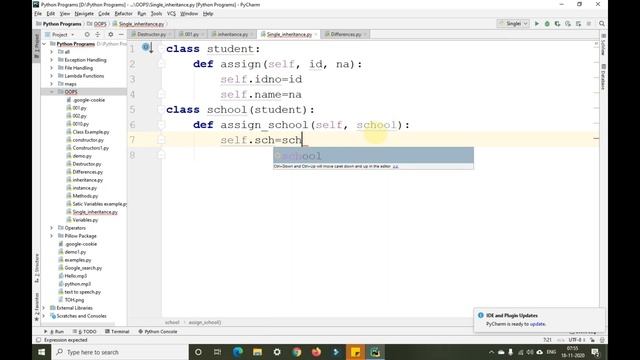Viewport: 640px width, 360px height.
Task: Open the VCS menu
Action: click(171, 13)
